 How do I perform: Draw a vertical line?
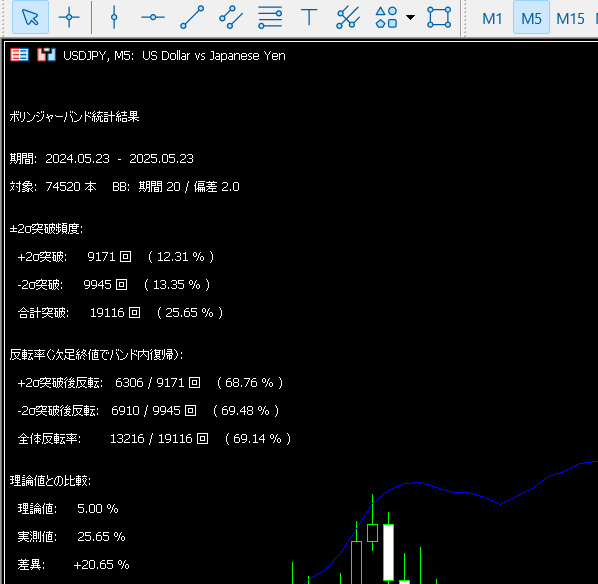(114, 17)
